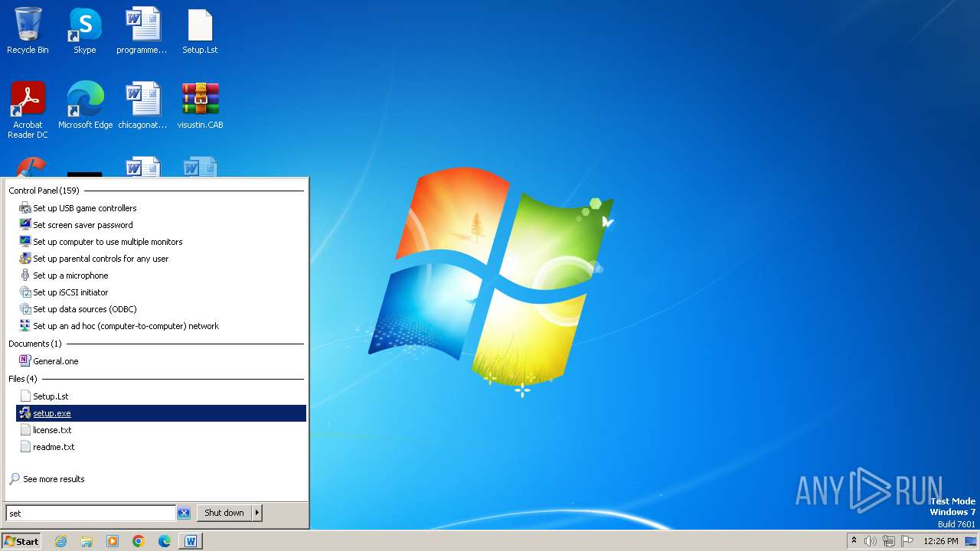Open the Skype desktop shortcut

pyautogui.click(x=84, y=31)
